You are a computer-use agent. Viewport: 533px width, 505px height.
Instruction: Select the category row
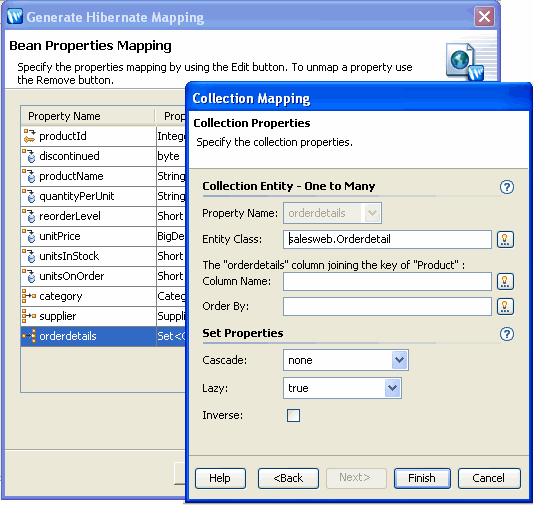tap(103, 296)
